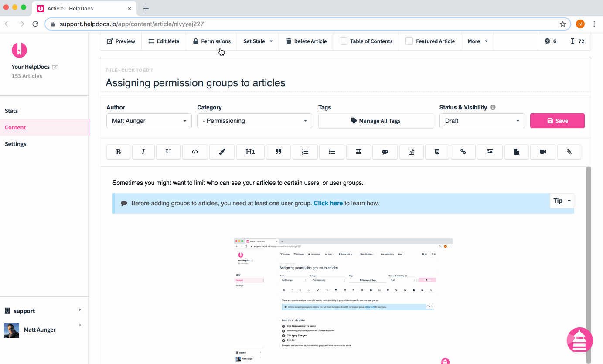Insert a bulleted list
Viewport: 603px width, 364px height.
[x=332, y=152]
